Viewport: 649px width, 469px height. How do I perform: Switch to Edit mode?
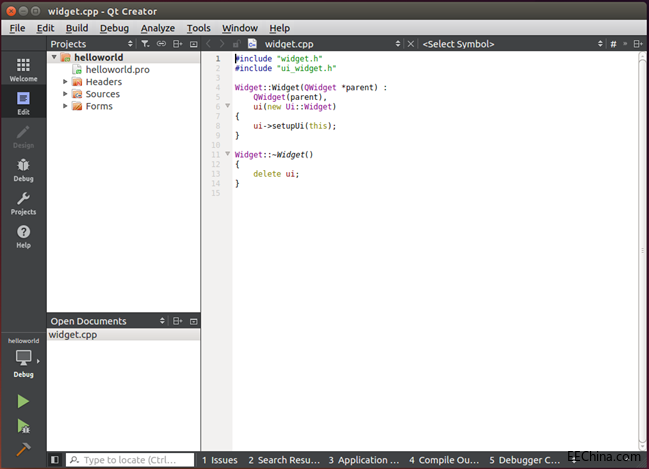pos(23,103)
